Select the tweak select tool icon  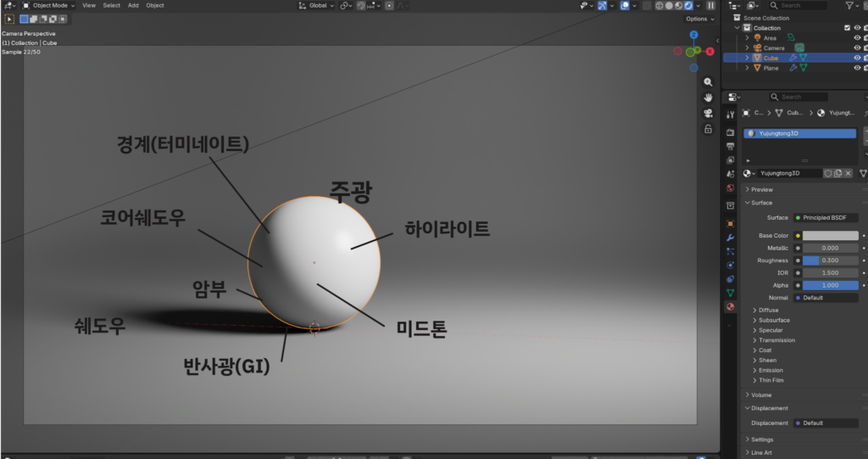coord(9,19)
